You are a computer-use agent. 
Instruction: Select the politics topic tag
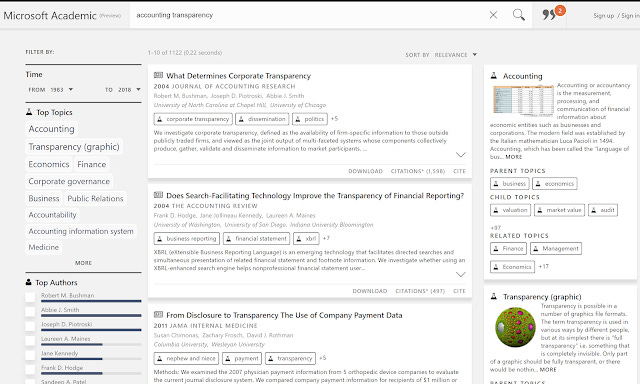click(310, 119)
